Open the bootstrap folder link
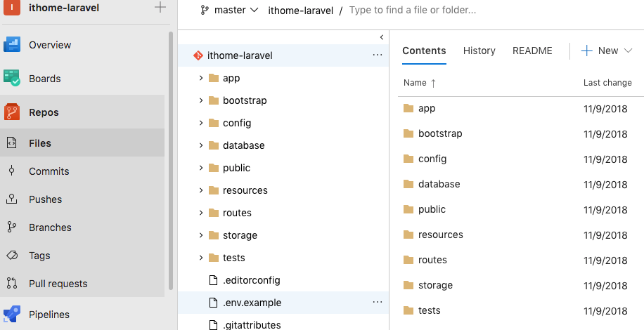Screen dimensions: 644x330 tap(440, 133)
